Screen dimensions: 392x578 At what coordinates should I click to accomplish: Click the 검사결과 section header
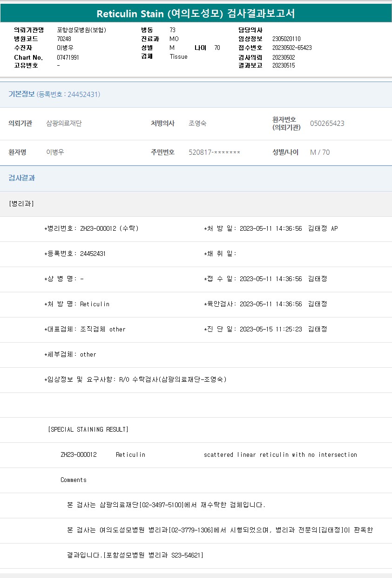(22, 178)
